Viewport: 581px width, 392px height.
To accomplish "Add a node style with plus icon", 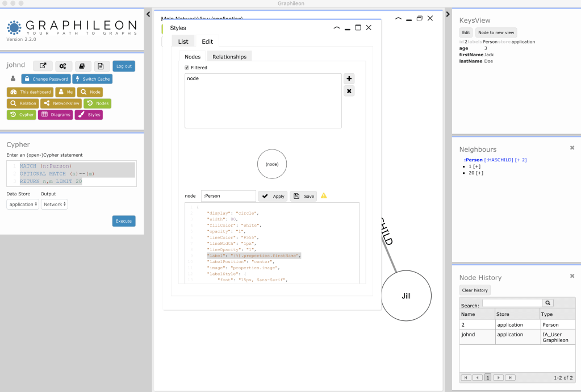I will (x=349, y=79).
